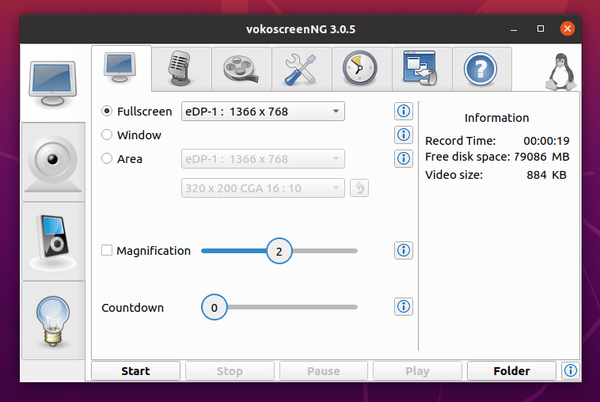Screen dimensions: 600x402
Task: Show info for the Fullscreen option
Action: click(403, 111)
